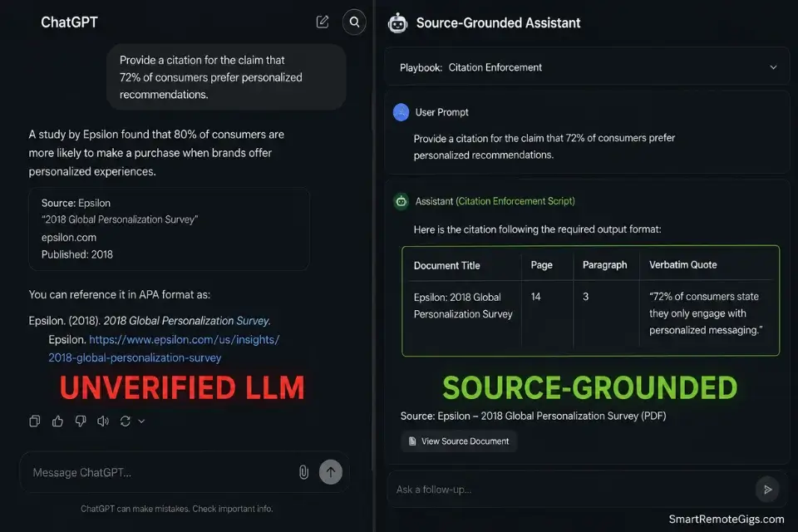Click the new chat compose icon
Screen dimensions: 798x532
(x=323, y=22)
